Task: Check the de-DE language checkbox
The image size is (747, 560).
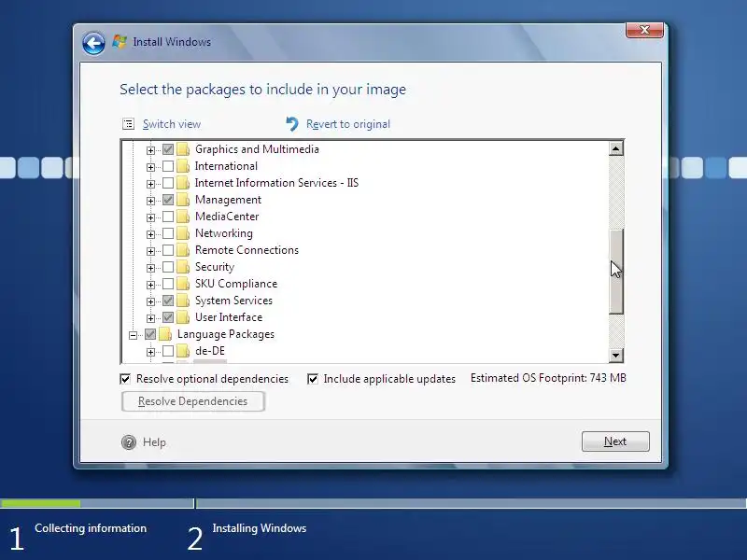Action: (x=168, y=351)
